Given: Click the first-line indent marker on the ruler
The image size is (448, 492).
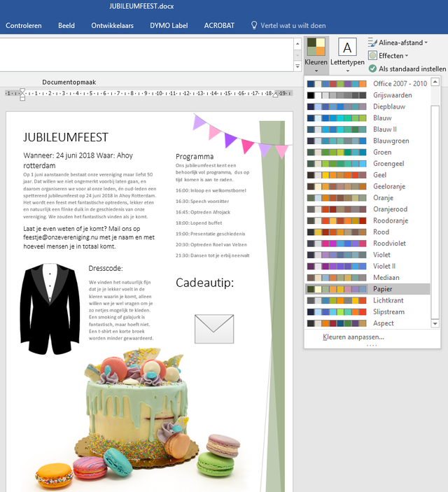Looking at the screenshot, I should pos(22,91).
